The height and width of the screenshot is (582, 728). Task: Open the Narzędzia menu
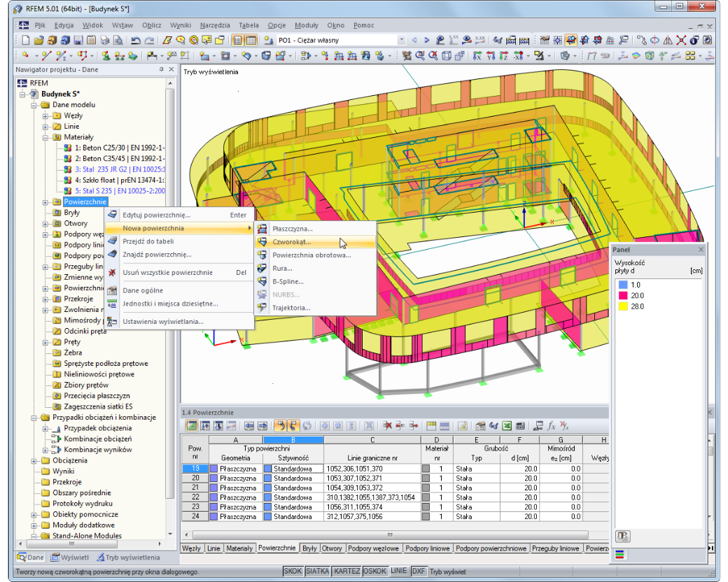214,25
